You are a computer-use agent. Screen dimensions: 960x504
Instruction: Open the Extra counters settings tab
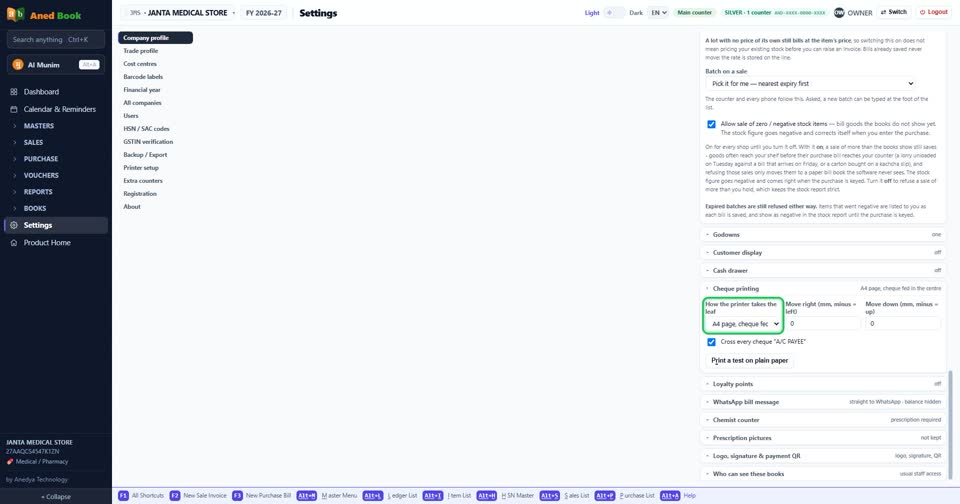156,181
